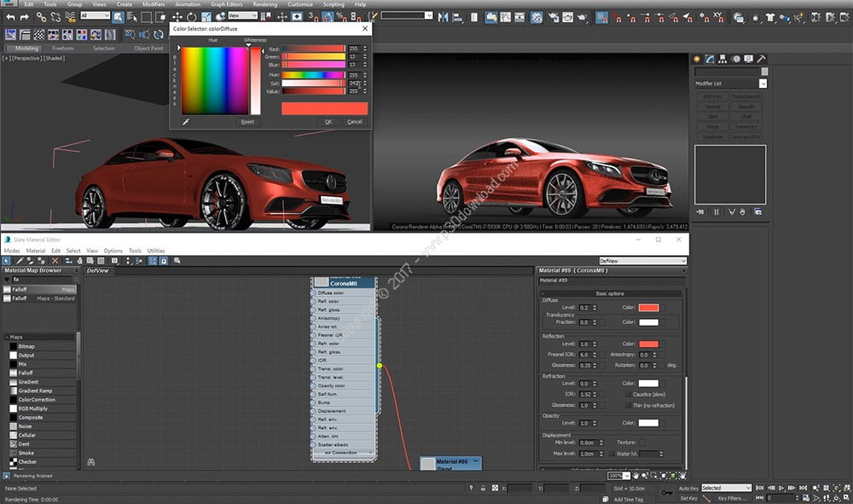Viewport: 853px width, 504px height.
Task: Select the Unlink Selection tool
Action: (55, 17)
